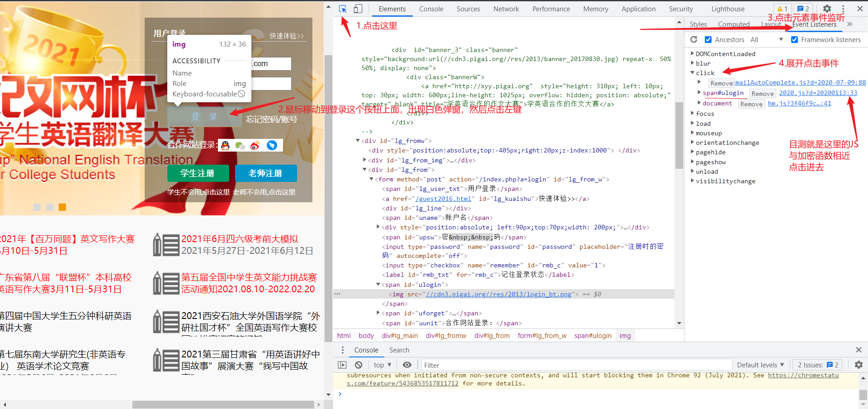Select the inspect element tool

(x=343, y=9)
